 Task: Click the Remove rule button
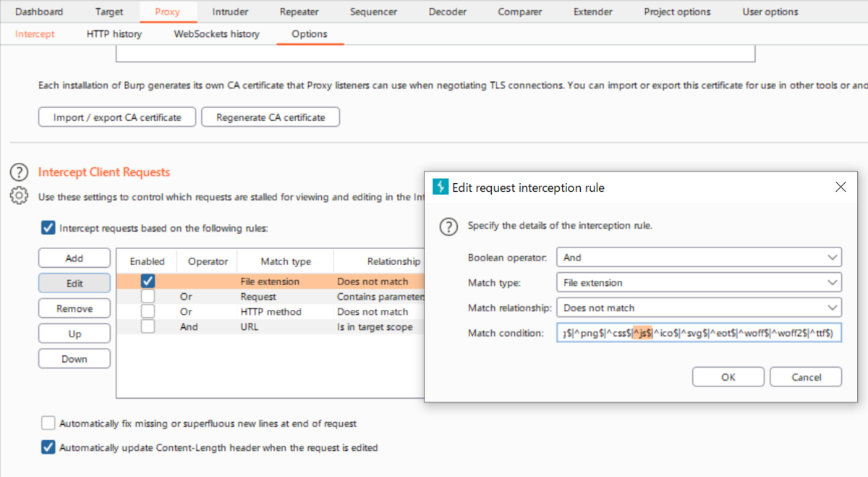click(75, 308)
